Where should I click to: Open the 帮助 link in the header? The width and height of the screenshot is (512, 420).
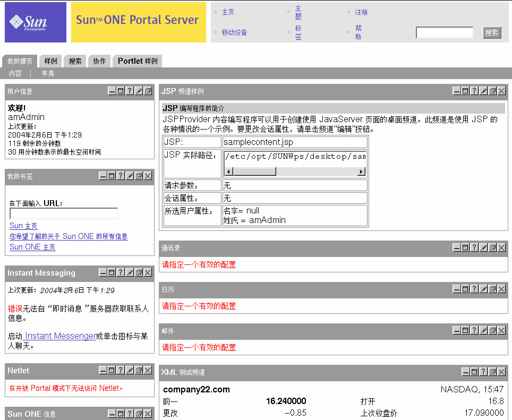(x=358, y=32)
